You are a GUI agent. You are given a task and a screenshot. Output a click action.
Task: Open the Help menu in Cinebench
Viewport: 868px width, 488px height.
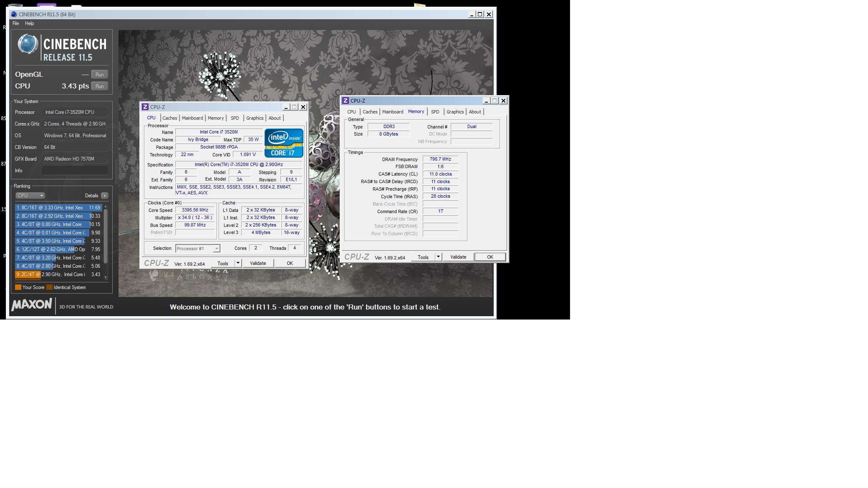pyautogui.click(x=29, y=23)
